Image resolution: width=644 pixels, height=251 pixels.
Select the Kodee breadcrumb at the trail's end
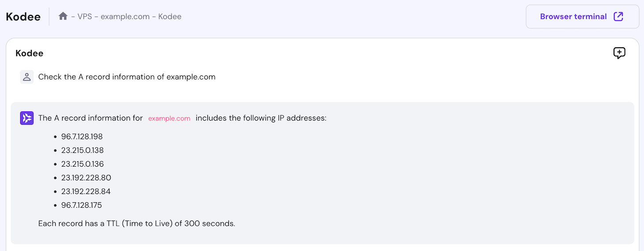click(x=170, y=17)
